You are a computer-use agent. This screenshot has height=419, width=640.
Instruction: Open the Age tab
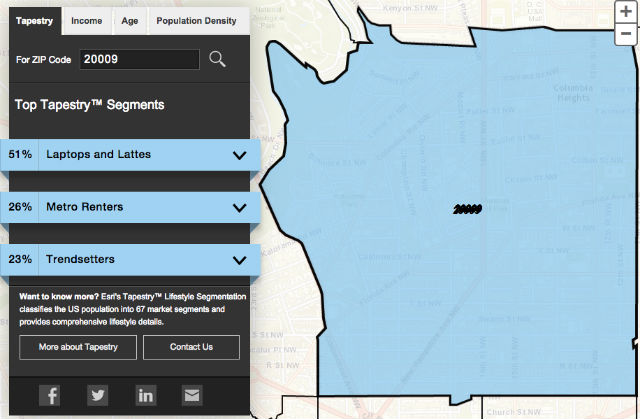(130, 21)
